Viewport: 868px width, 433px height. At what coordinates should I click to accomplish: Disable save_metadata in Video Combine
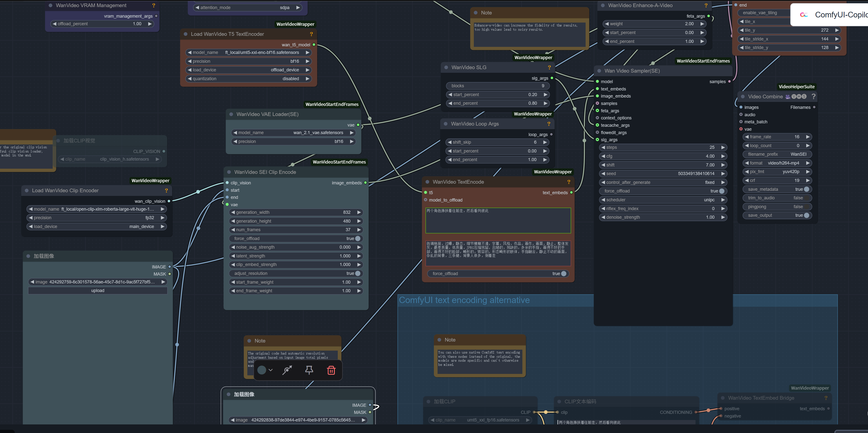click(x=806, y=189)
